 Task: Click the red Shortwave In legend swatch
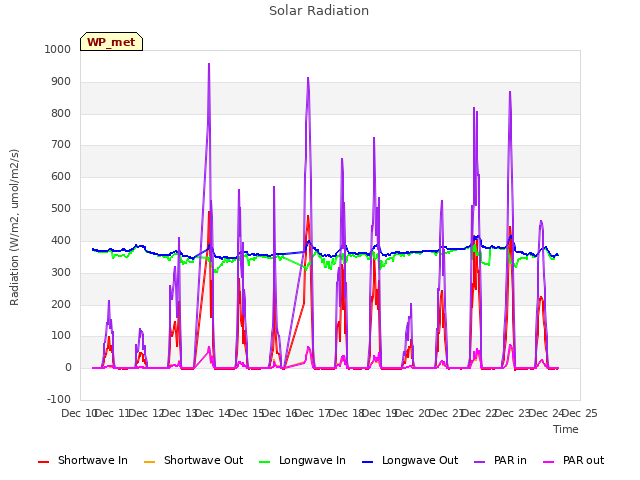point(43,462)
